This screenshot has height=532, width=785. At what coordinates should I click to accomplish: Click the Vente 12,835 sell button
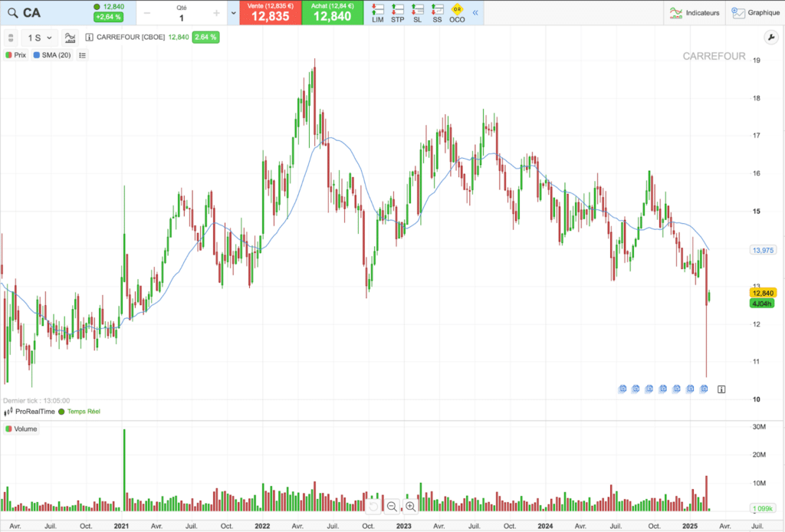[x=271, y=13]
